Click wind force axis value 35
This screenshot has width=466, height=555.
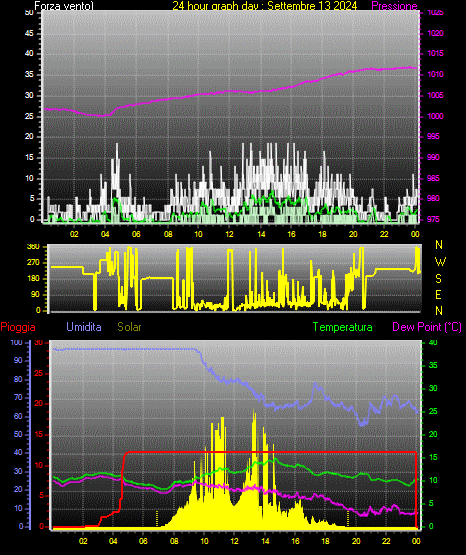pyautogui.click(x=29, y=74)
